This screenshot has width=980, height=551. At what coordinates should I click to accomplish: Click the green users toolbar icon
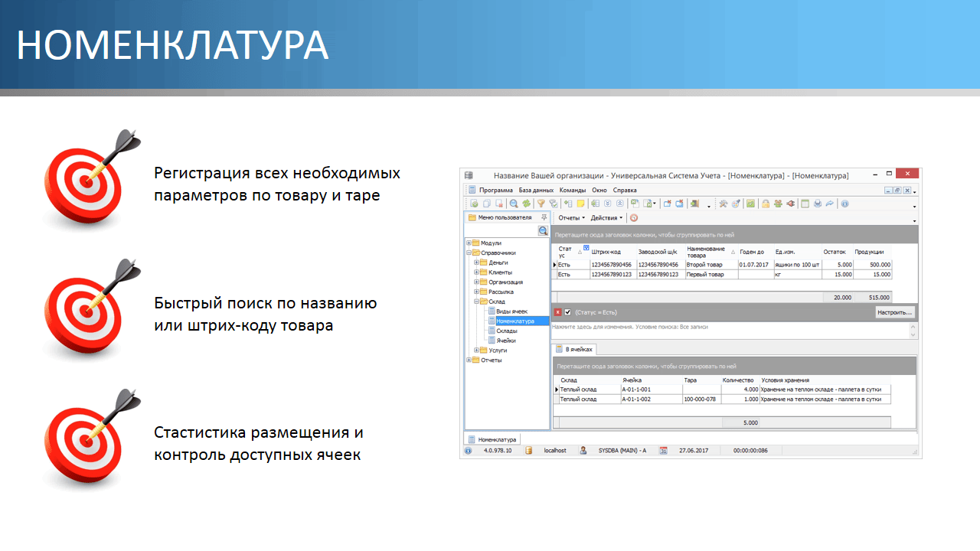tap(777, 204)
